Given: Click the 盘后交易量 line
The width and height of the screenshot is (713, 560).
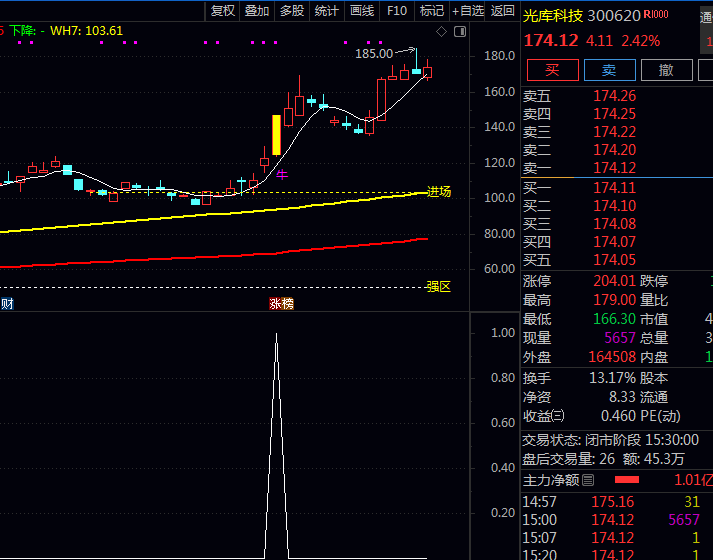Looking at the screenshot, I should point(603,459).
